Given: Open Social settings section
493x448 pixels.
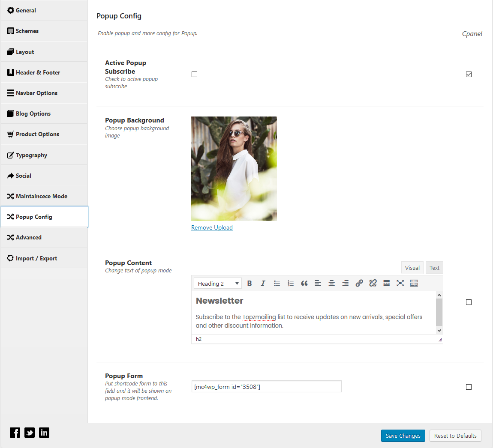Looking at the screenshot, I should 44,176.
